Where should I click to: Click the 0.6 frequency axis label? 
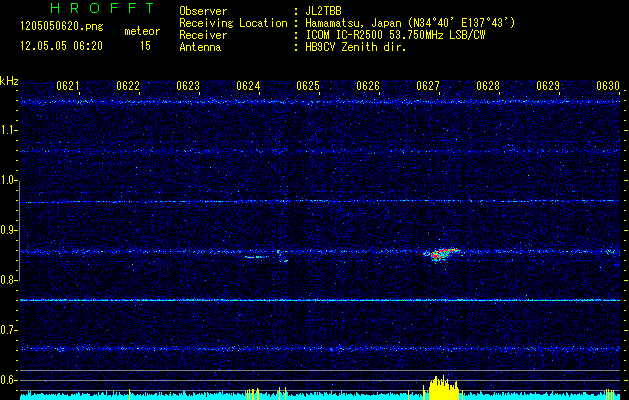[9, 380]
